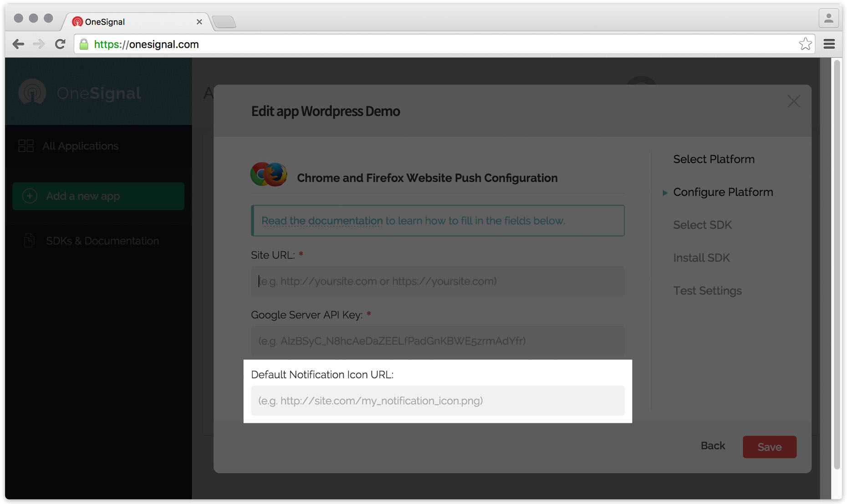Go to the Test Settings step

707,290
